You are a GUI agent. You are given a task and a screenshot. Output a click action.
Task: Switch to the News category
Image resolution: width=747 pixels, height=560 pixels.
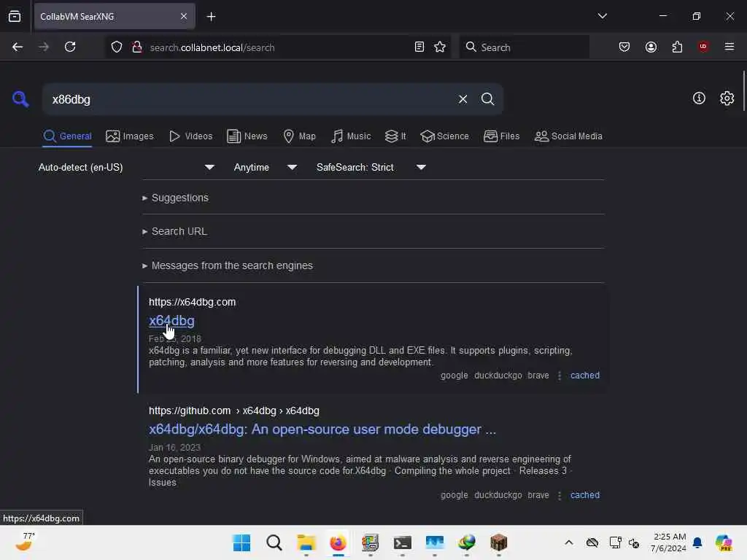(247, 136)
